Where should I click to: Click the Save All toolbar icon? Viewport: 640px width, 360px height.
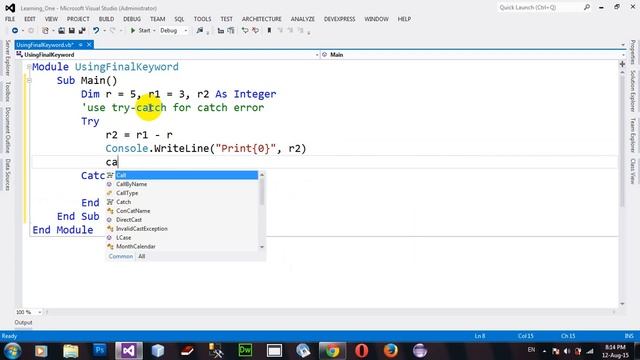coord(82,31)
